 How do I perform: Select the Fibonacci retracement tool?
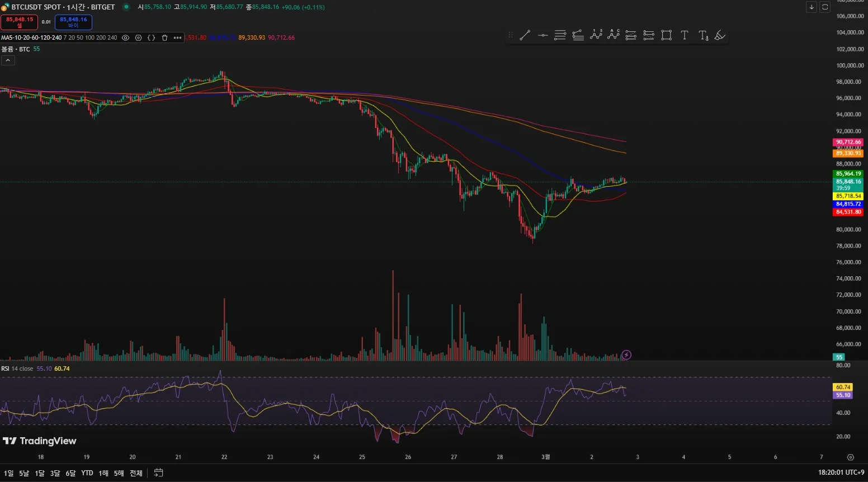(x=560, y=35)
